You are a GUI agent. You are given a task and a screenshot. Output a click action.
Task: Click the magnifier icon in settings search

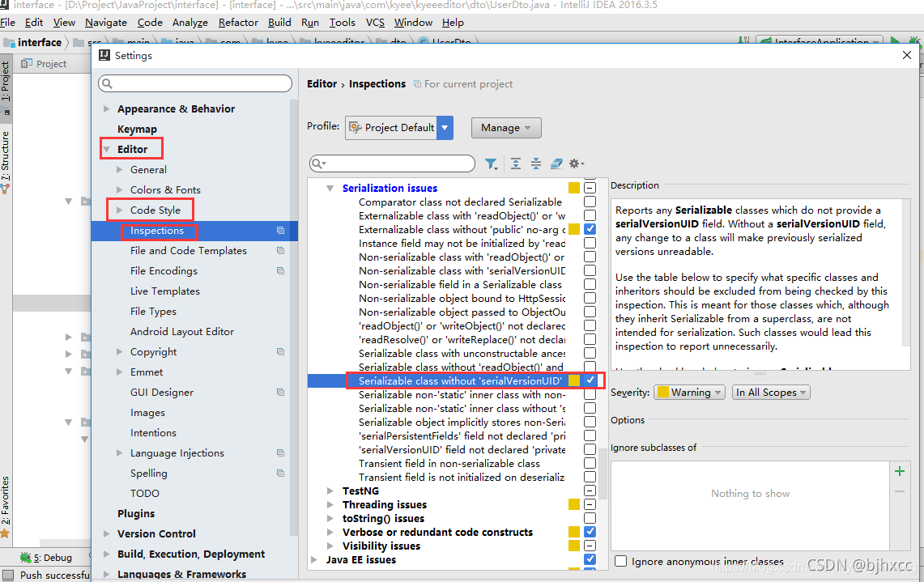click(107, 83)
